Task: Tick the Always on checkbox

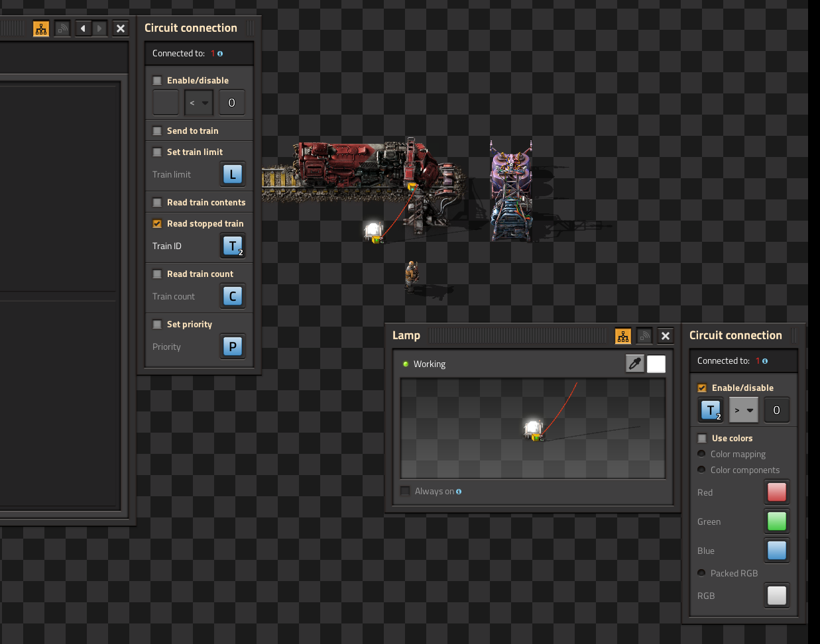Action: point(405,491)
